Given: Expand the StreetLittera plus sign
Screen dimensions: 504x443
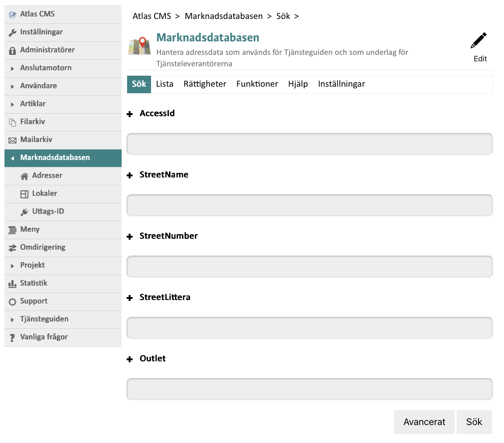Looking at the screenshot, I should coord(130,298).
